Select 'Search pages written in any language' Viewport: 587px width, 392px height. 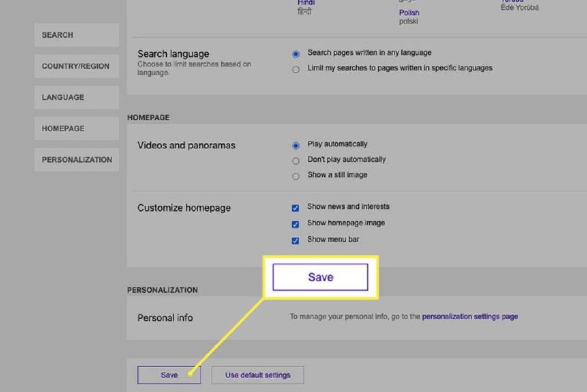[296, 54]
